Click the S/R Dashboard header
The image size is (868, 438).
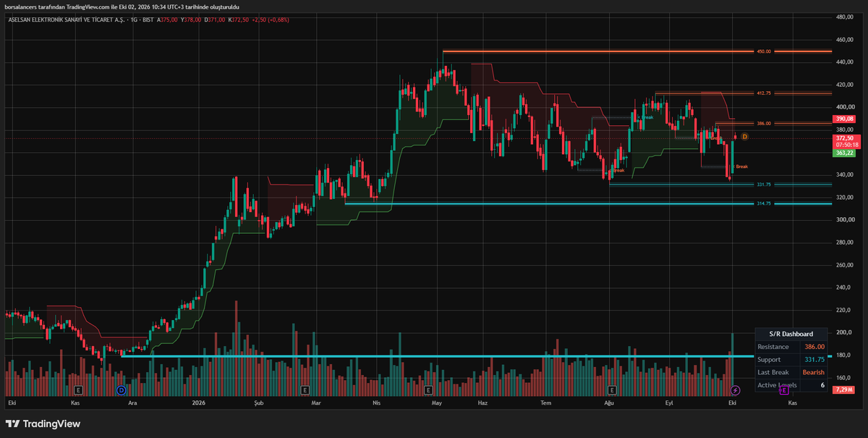(791, 334)
